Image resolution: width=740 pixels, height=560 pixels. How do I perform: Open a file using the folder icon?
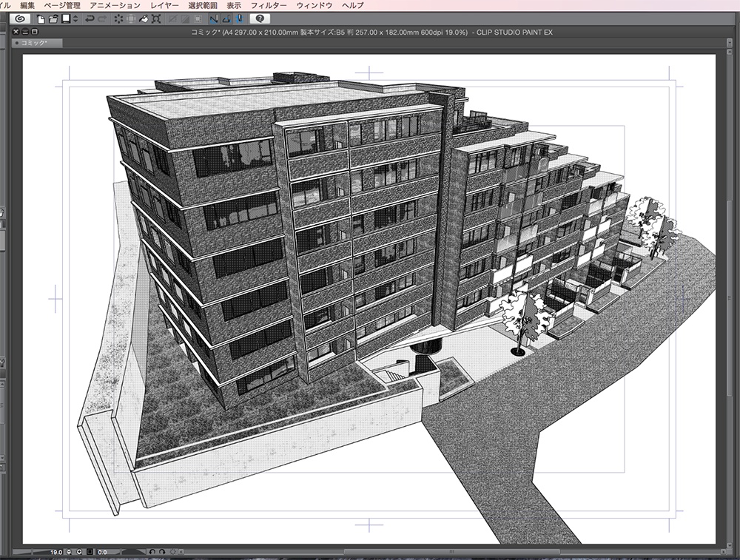pos(53,20)
